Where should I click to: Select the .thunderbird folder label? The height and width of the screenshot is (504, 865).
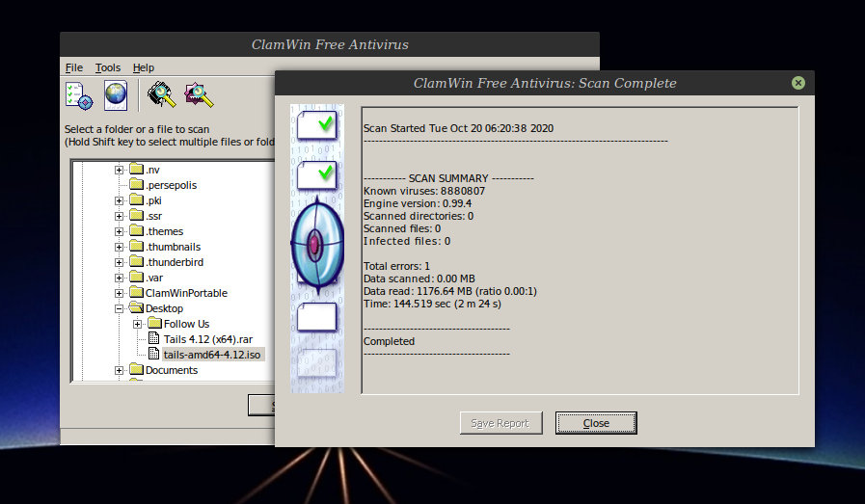coord(175,262)
